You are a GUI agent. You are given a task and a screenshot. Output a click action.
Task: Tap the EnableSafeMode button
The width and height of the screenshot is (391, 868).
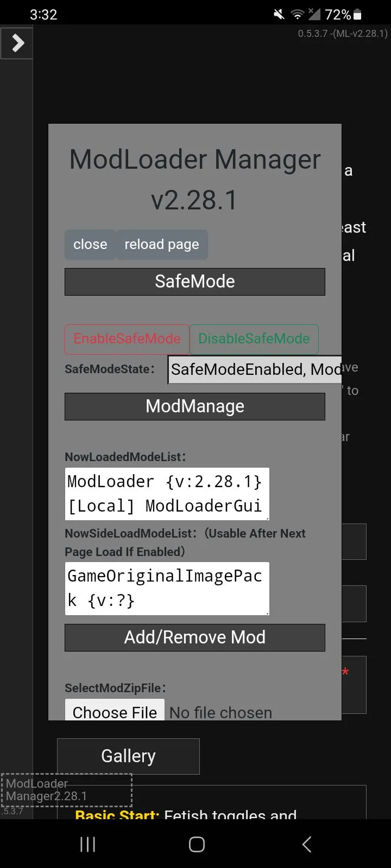pos(127,339)
